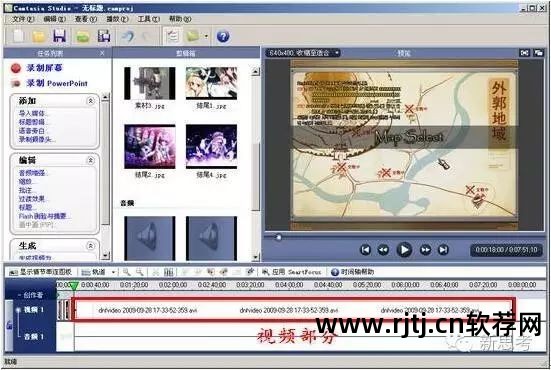Click 0:02:00.00 on timeline ruler
Image resolution: width=551 pixels, height=370 pixels.
173,285
